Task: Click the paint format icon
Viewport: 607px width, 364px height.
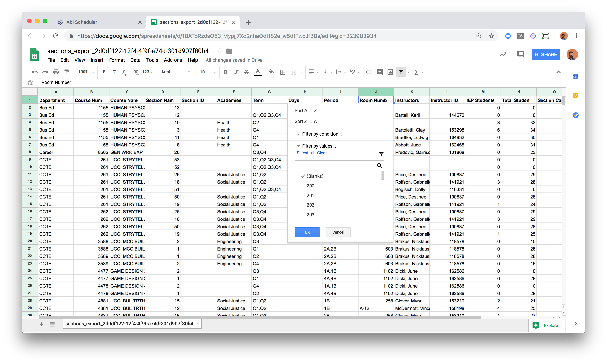Action: click(66, 72)
